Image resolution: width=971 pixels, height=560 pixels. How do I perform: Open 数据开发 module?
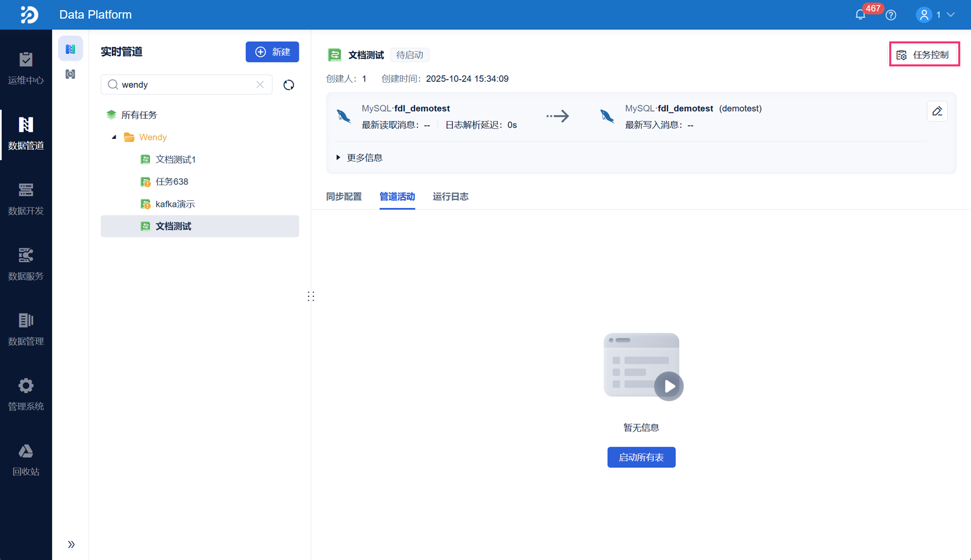tap(26, 199)
